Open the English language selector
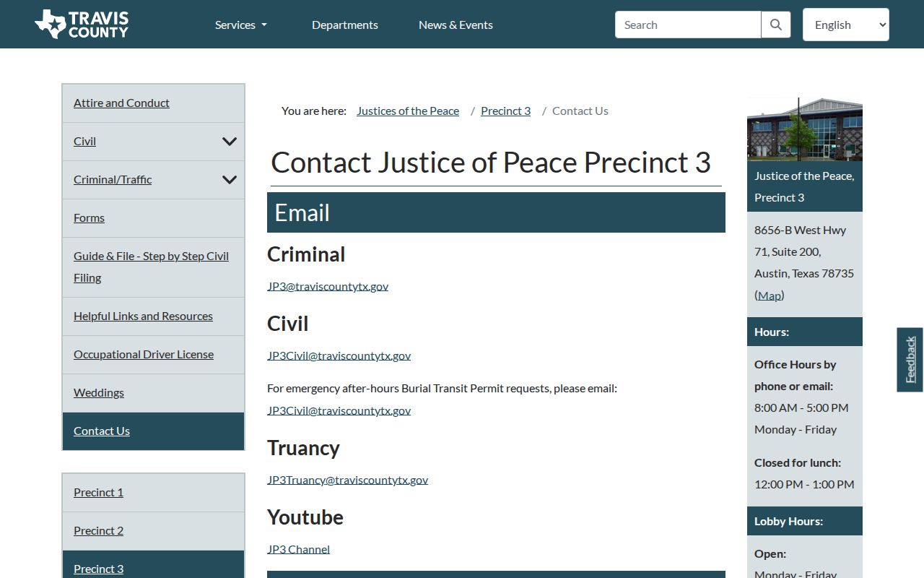924x578 pixels. [845, 25]
